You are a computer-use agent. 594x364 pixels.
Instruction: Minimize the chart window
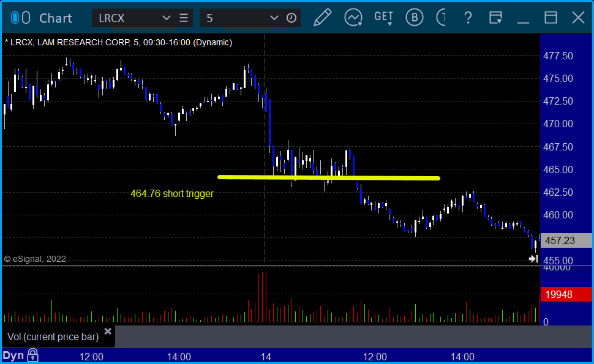click(523, 22)
